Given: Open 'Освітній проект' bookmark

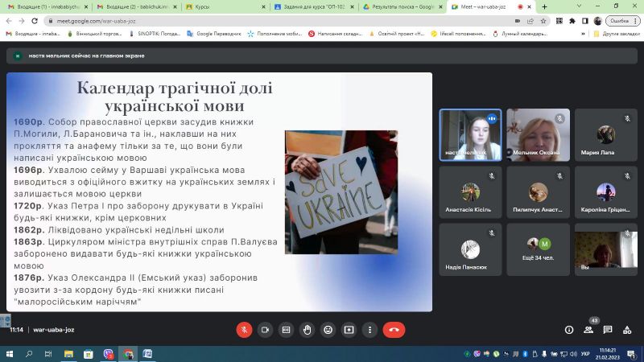Looking at the screenshot, I should 397,34.
